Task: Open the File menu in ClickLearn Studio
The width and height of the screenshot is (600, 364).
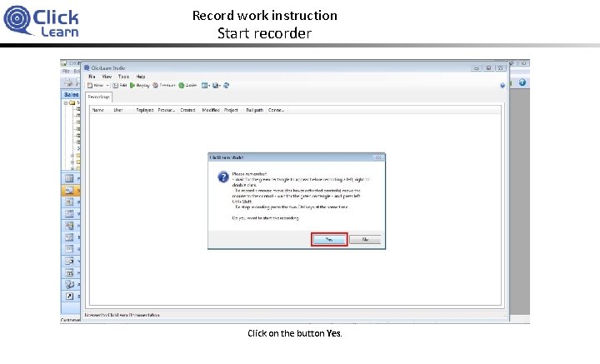Action: point(92,77)
